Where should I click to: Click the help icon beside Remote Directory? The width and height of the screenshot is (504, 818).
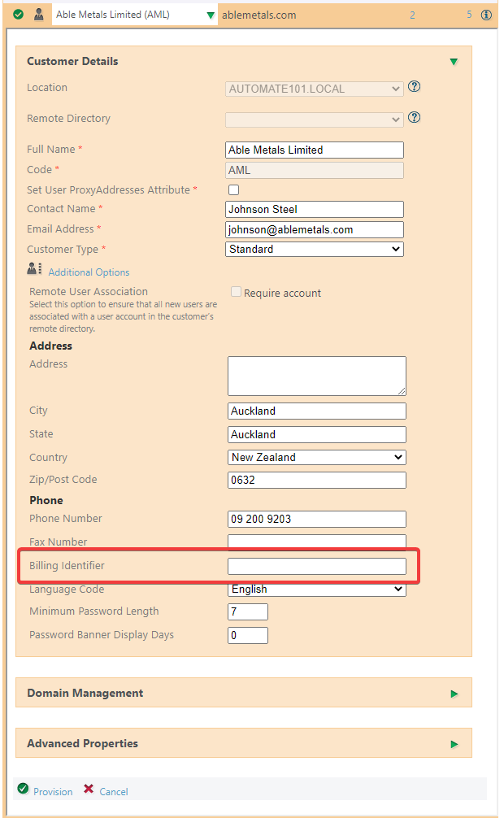415,118
